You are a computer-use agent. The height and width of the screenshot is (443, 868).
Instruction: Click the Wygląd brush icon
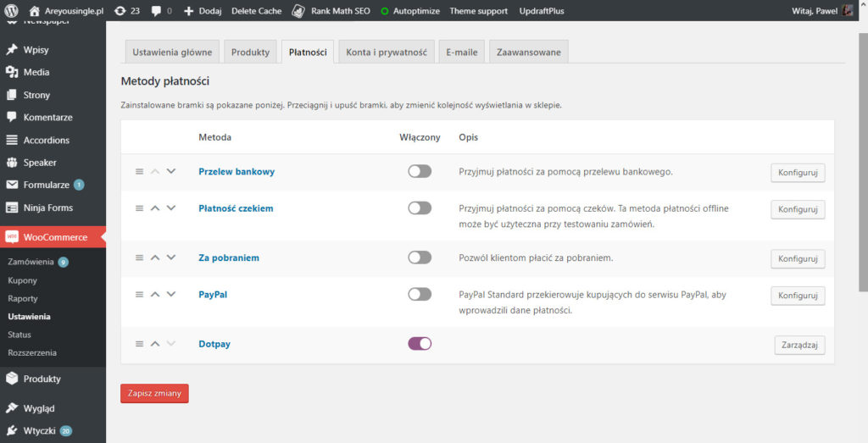[12, 408]
